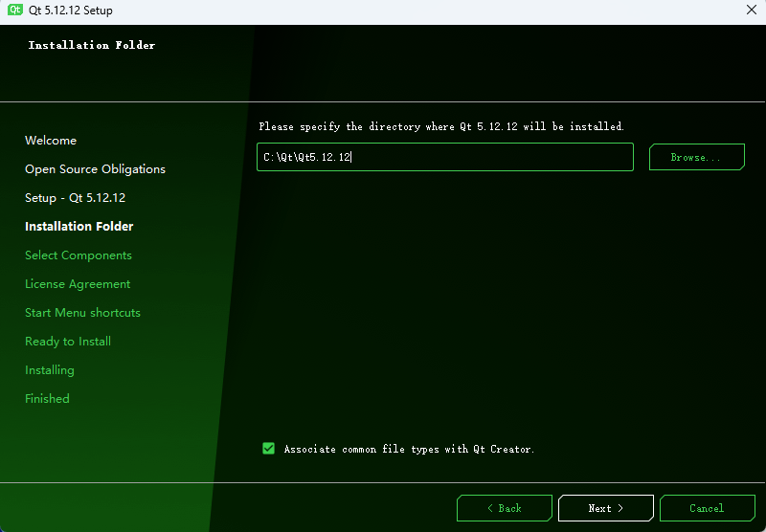Click the Ready to Install step

click(x=68, y=342)
